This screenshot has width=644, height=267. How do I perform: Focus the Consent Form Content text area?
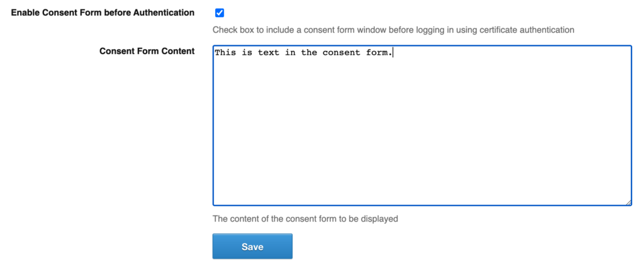pos(421,126)
